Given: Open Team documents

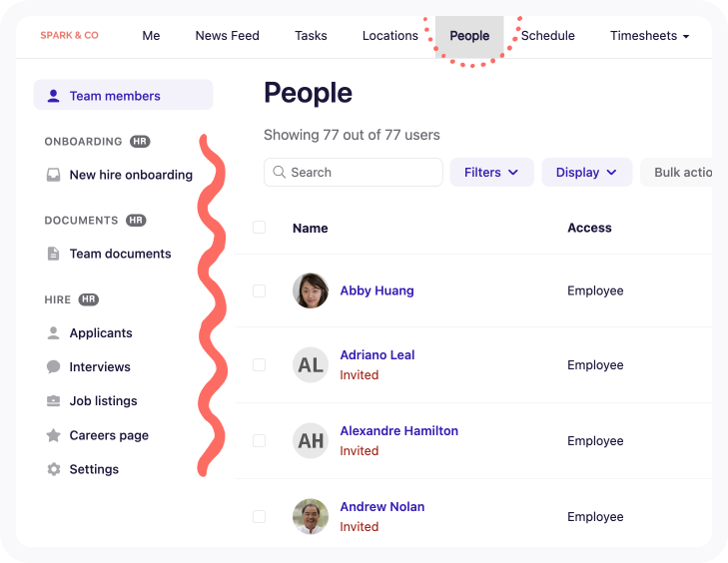Looking at the screenshot, I should point(120,254).
